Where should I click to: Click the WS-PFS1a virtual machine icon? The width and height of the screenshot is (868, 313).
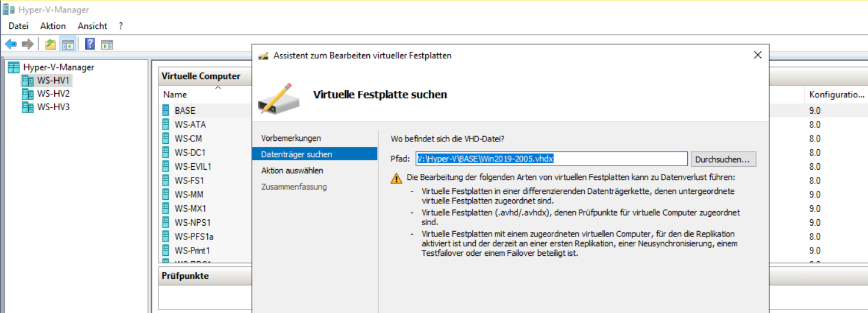pyautogui.click(x=166, y=236)
